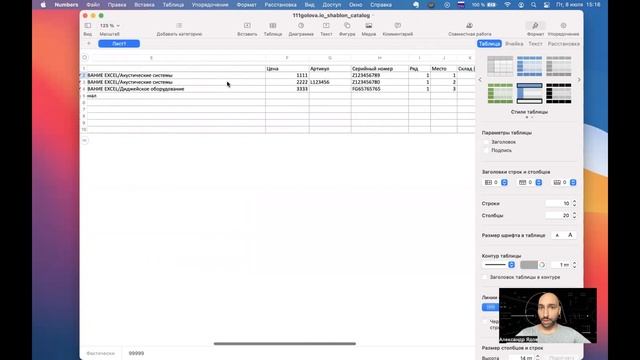Add a new sheet with plus icon

pyautogui.click(x=89, y=44)
